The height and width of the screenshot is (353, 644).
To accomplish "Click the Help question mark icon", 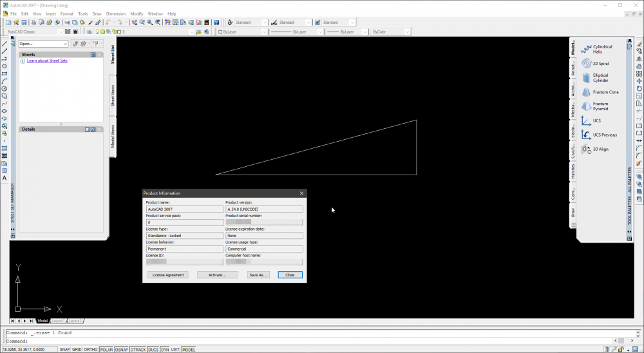I will pyautogui.click(x=217, y=23).
